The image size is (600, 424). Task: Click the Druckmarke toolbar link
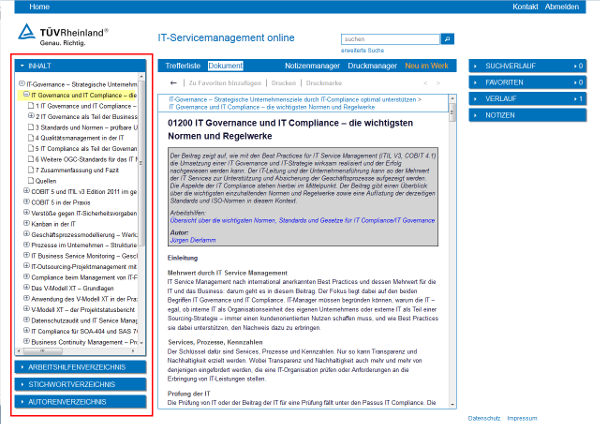click(x=324, y=83)
